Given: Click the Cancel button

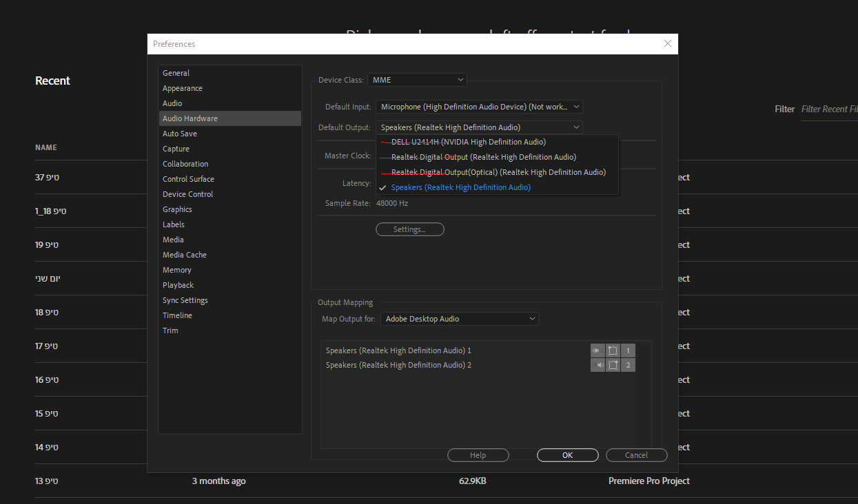Looking at the screenshot, I should [636, 455].
